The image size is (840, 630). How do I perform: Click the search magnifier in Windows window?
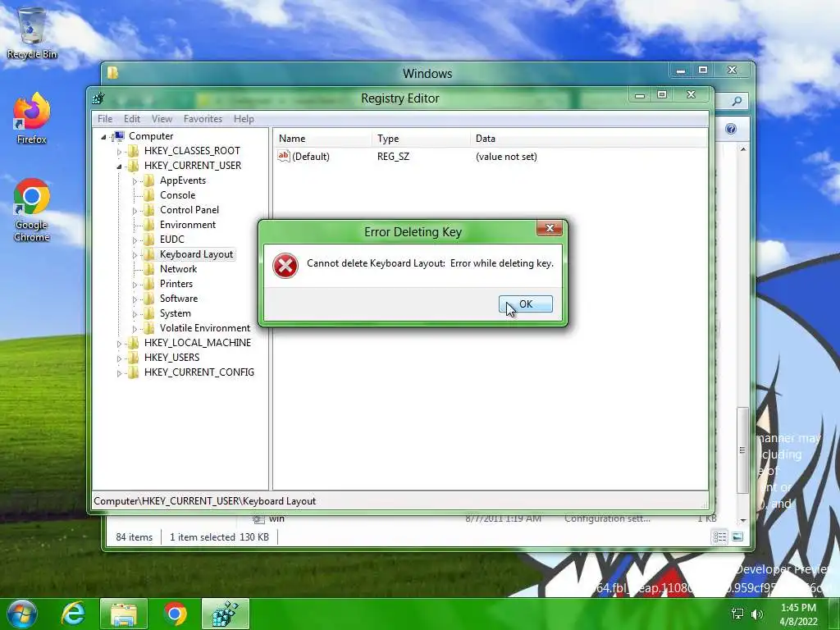737,101
